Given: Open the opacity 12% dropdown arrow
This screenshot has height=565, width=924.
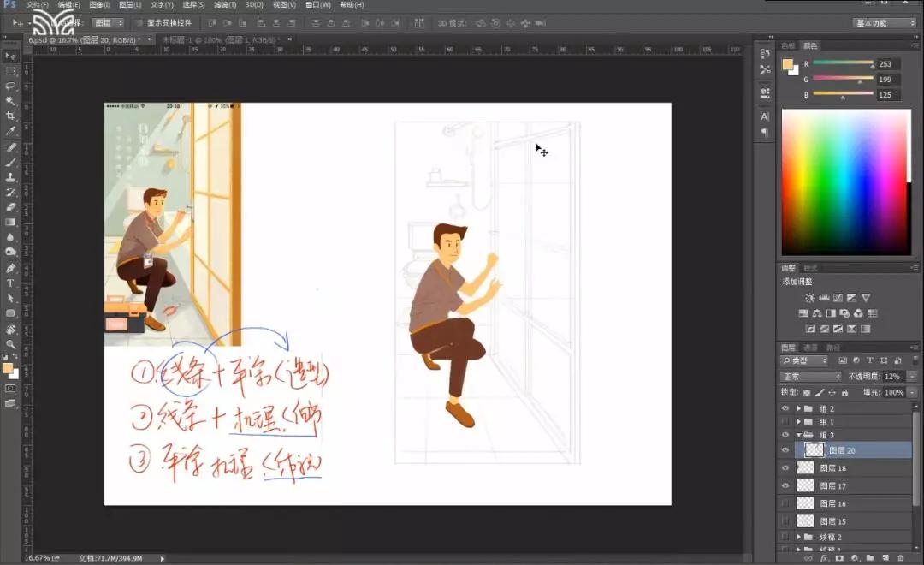Looking at the screenshot, I should click(x=912, y=377).
